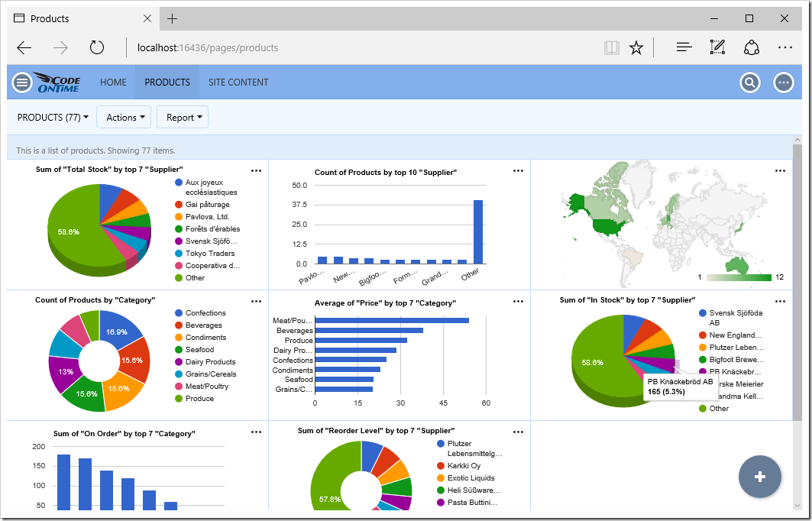Open the app bar's more options icon
The image size is (812, 521).
click(x=784, y=83)
